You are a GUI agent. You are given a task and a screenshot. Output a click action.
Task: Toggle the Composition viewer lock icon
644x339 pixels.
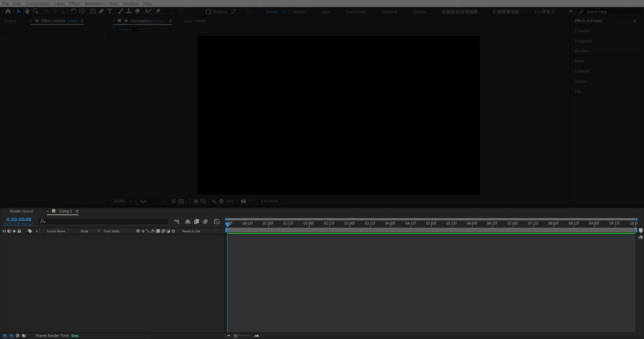point(126,20)
